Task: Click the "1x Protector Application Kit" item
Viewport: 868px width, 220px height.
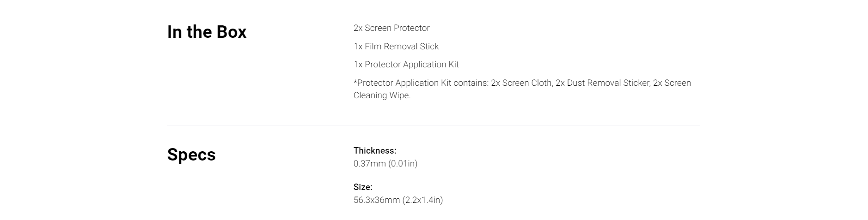Action: (406, 65)
